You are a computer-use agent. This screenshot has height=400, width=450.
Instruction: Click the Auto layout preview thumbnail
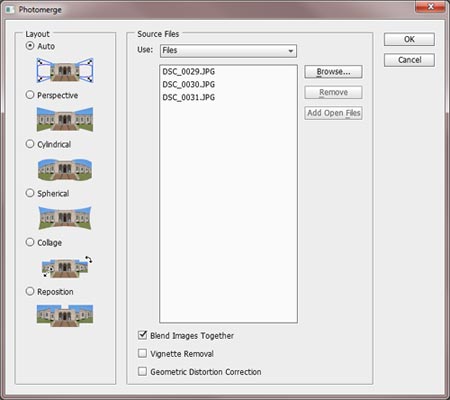click(x=65, y=70)
